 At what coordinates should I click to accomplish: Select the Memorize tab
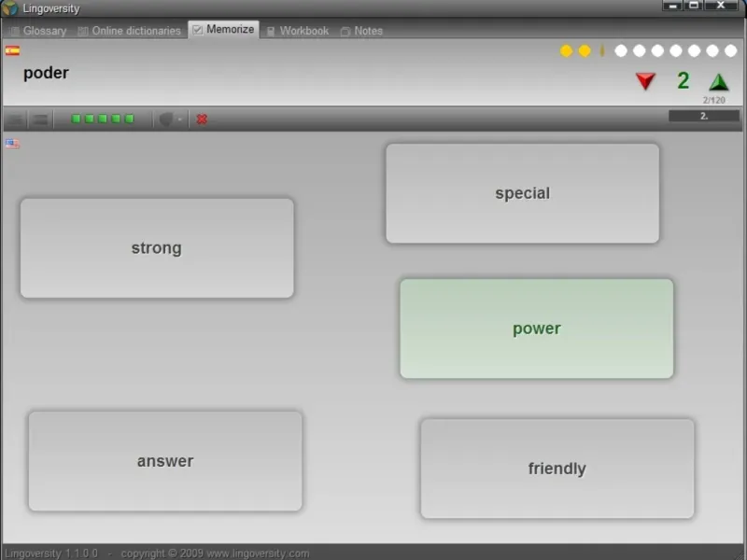pyautogui.click(x=223, y=30)
